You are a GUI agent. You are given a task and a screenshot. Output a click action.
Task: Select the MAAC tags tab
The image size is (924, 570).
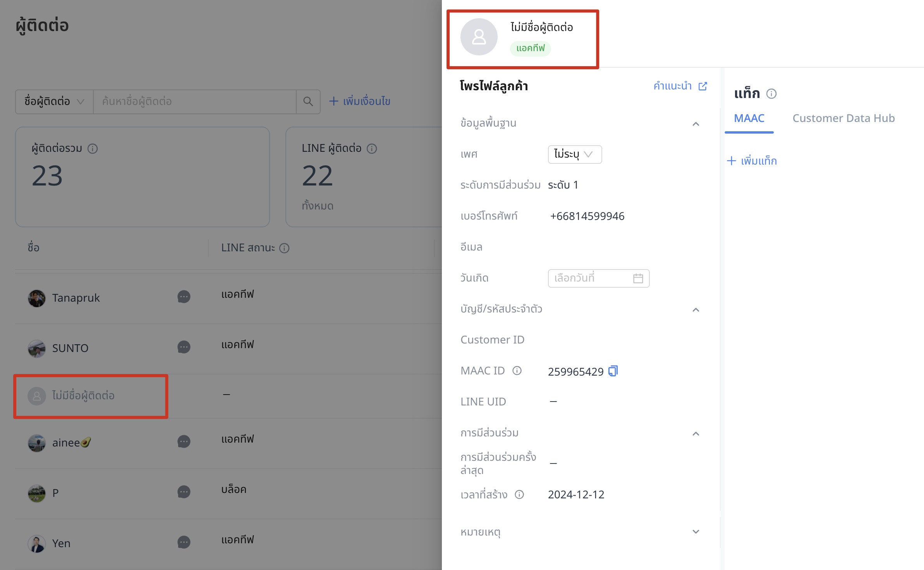click(x=749, y=118)
